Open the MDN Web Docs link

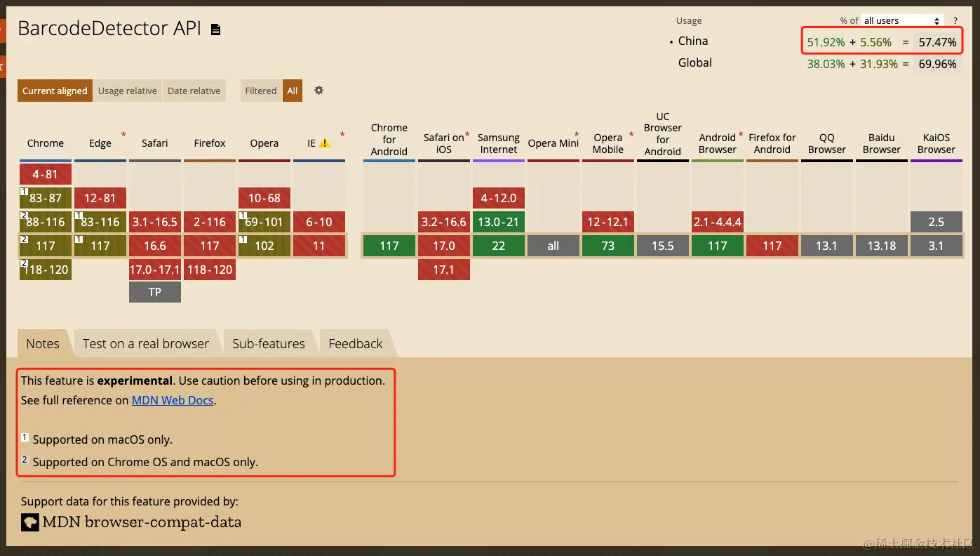[173, 400]
